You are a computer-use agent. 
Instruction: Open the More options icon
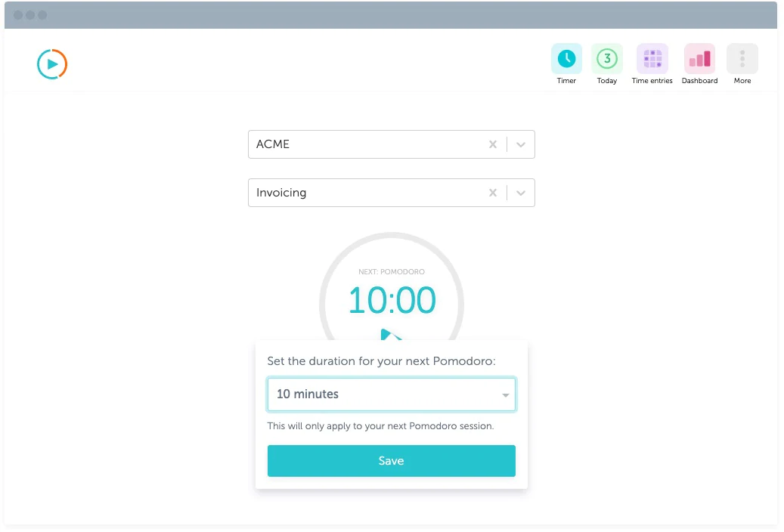coord(742,59)
